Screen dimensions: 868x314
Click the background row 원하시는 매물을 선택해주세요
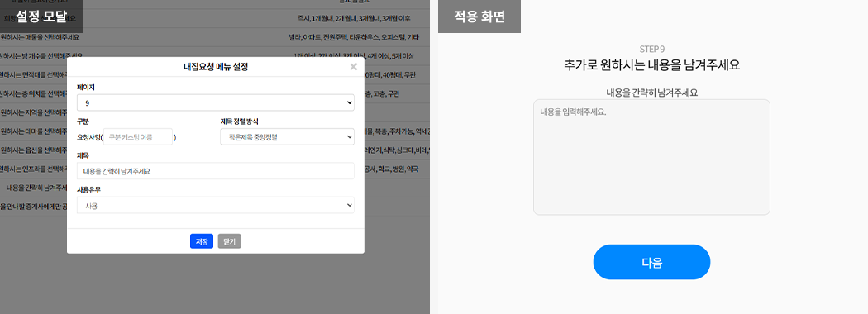pyautogui.click(x=40, y=38)
